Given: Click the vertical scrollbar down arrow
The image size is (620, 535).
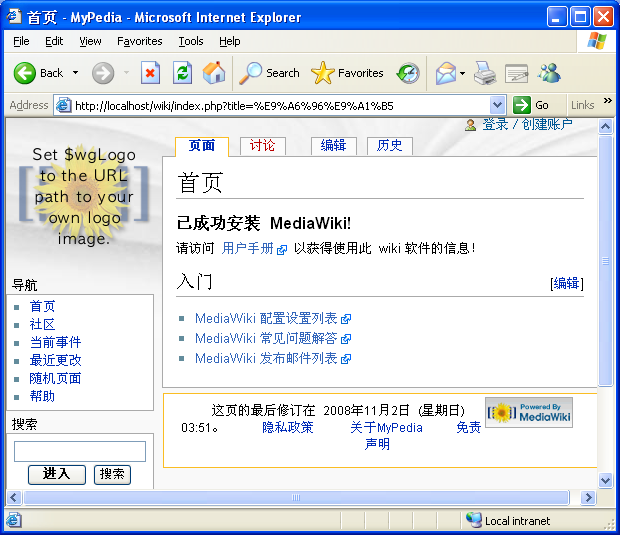Looking at the screenshot, I should pyautogui.click(x=605, y=480).
